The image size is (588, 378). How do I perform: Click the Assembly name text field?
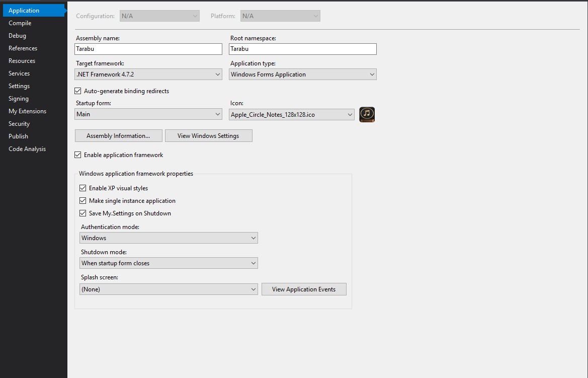tap(148, 49)
